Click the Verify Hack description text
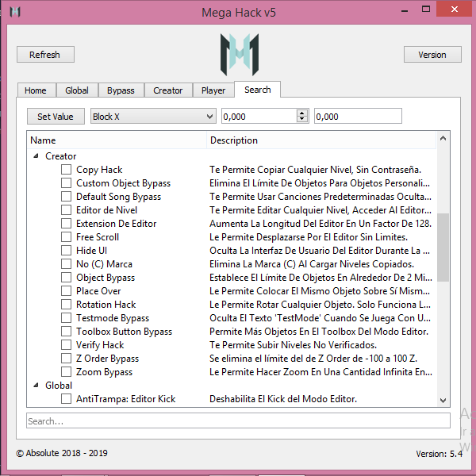This screenshot has width=476, height=476. (x=293, y=345)
